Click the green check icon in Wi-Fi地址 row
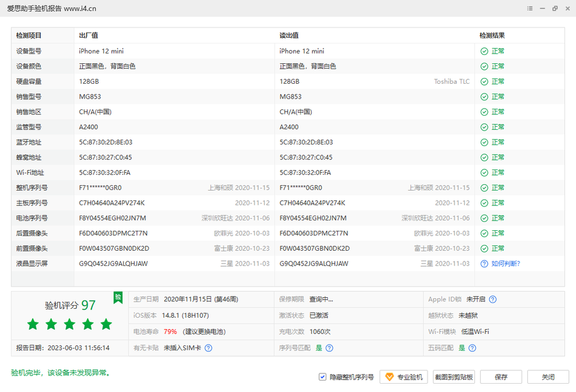576x392 pixels. pyautogui.click(x=484, y=173)
